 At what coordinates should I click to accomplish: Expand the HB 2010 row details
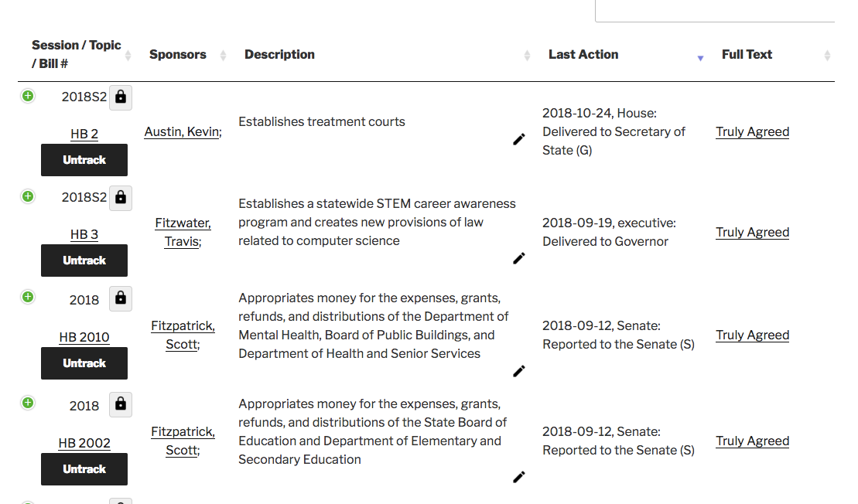tap(28, 297)
